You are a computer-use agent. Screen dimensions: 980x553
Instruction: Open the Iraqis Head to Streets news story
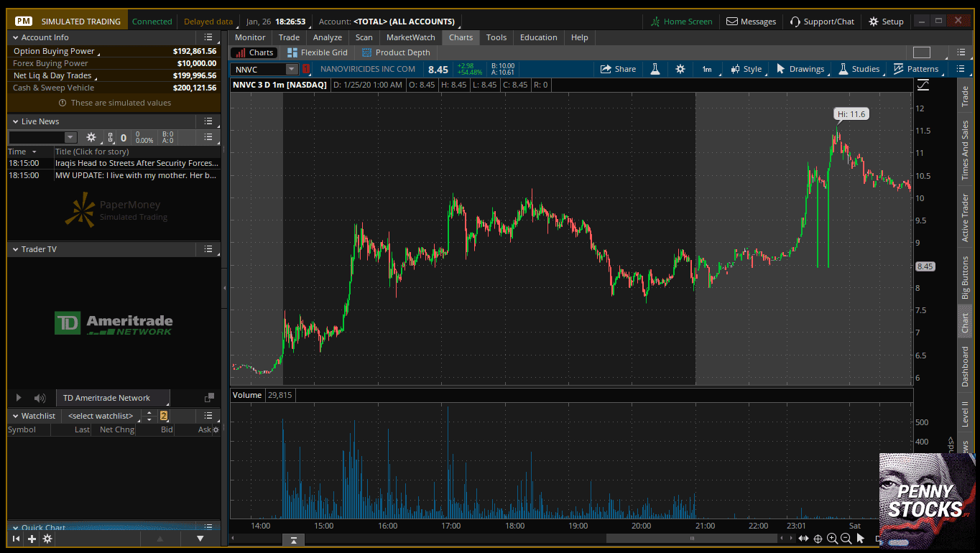(137, 163)
